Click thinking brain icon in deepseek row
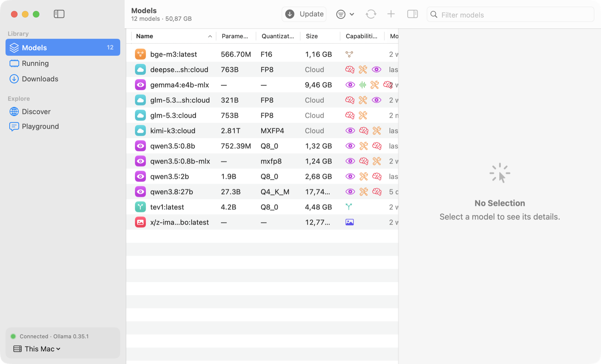The image size is (601, 364). point(350,69)
